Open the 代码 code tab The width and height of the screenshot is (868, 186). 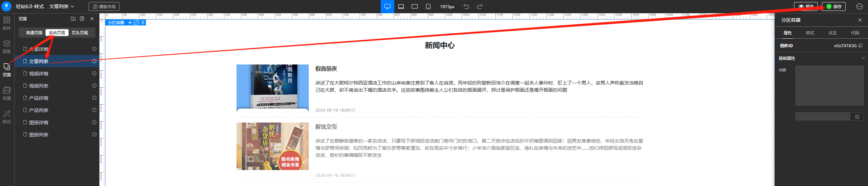click(x=855, y=33)
